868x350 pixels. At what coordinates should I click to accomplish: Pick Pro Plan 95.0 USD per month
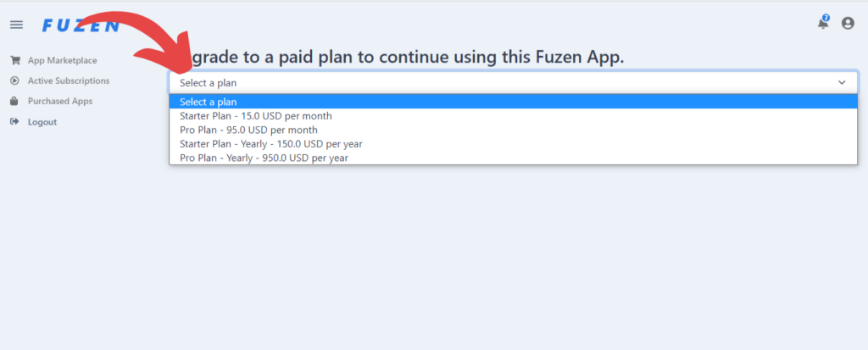pyautogui.click(x=514, y=131)
